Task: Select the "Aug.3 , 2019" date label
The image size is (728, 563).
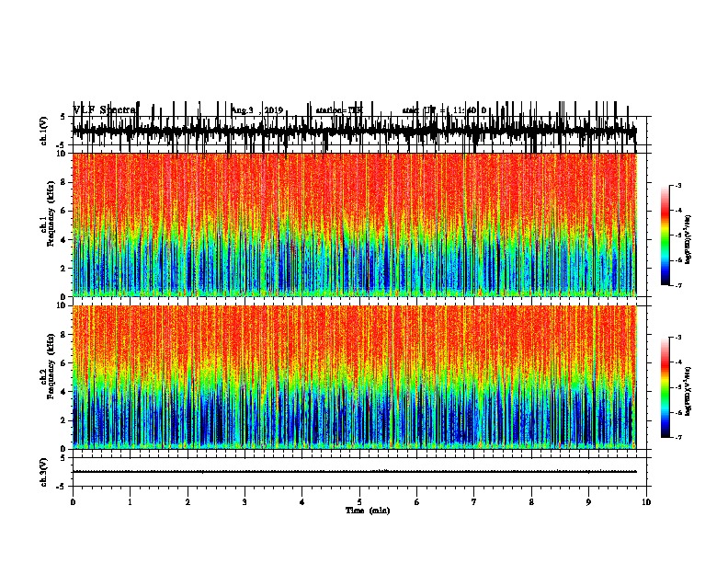Action: coord(257,110)
